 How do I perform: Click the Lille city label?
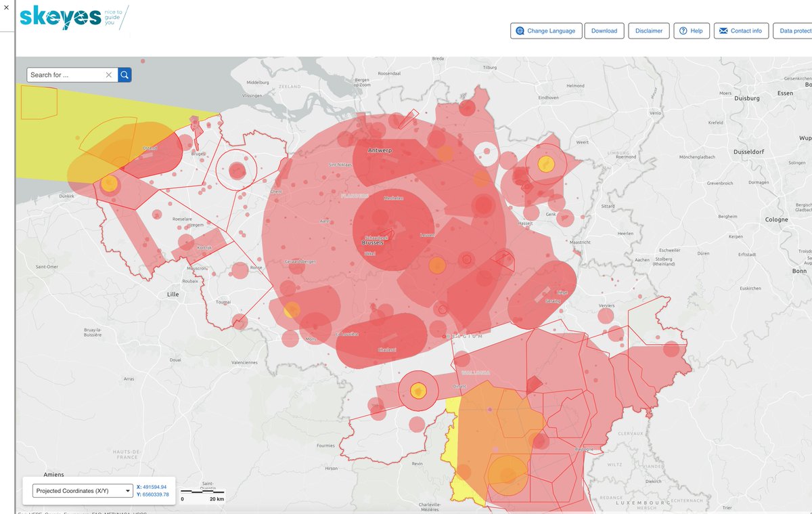(x=173, y=295)
